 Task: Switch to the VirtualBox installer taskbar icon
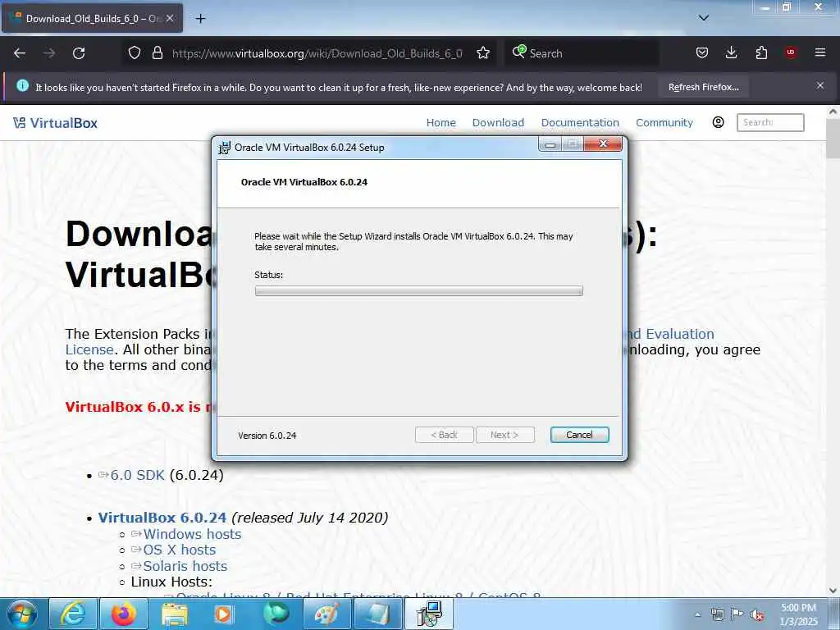click(x=429, y=614)
